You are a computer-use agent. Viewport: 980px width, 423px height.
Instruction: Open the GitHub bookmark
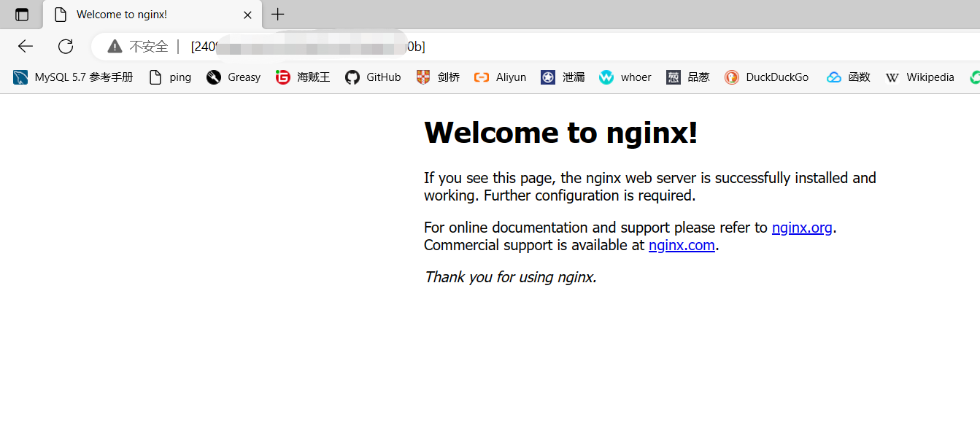[373, 77]
